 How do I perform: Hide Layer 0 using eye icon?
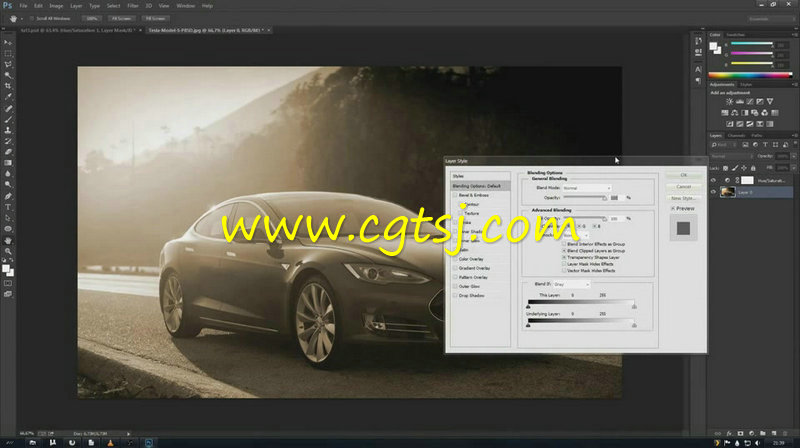(713, 191)
